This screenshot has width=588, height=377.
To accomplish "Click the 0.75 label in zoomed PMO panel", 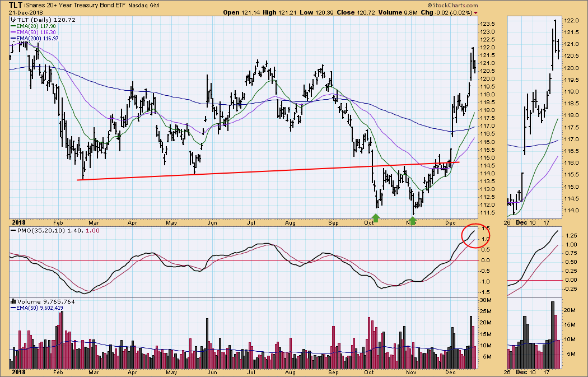I will pyautogui.click(x=571, y=253).
